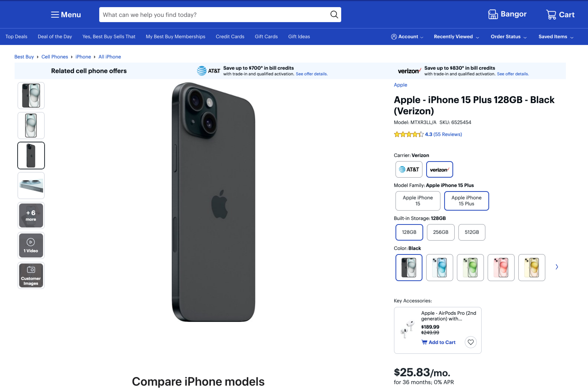Image resolution: width=588 pixels, height=392 pixels.
Task: Open the 55 Reviews link
Action: coord(447,134)
